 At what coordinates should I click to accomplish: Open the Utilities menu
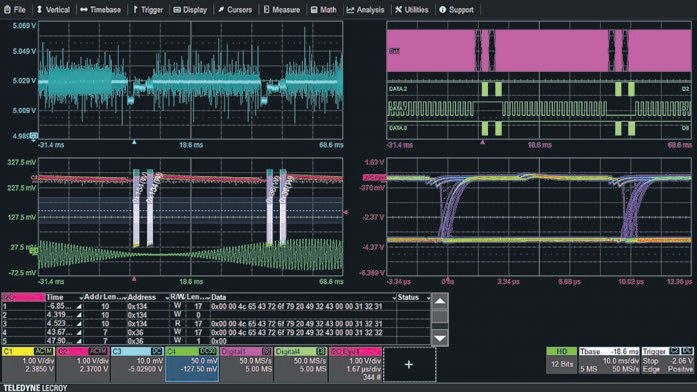coord(412,9)
